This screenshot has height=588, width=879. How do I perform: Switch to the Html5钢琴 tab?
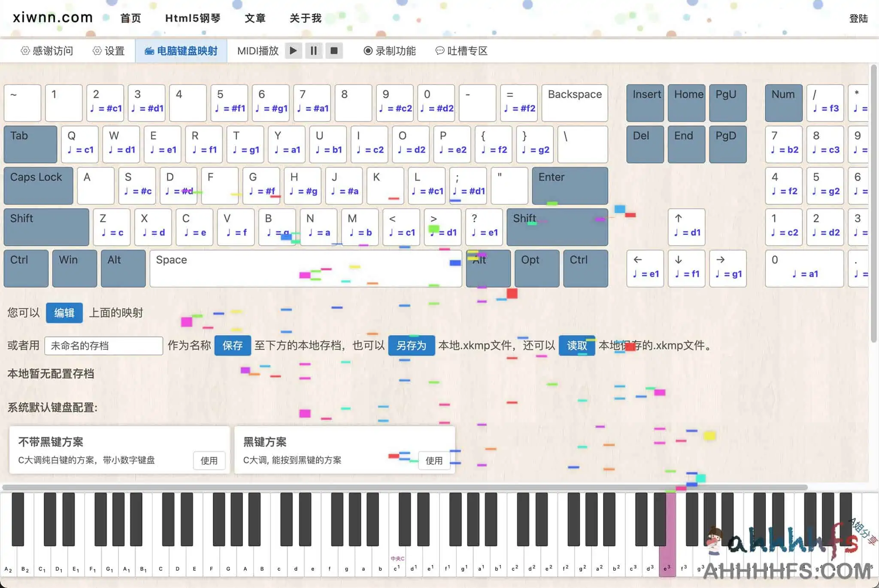[x=193, y=18]
